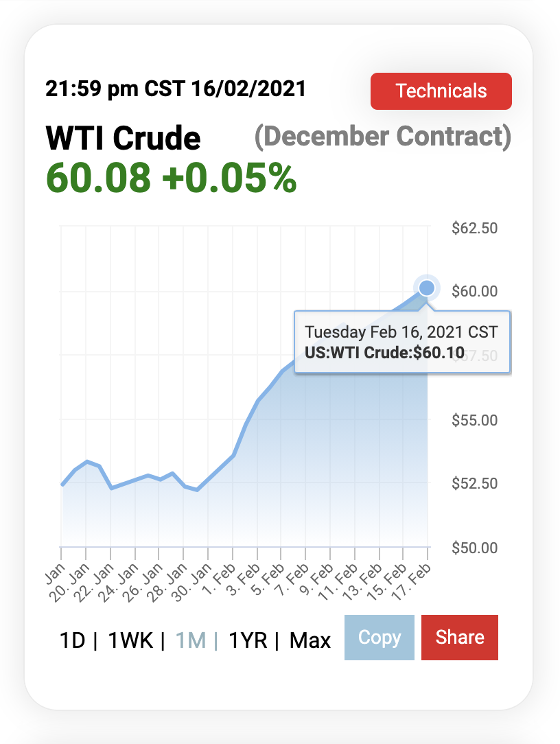Click the highlighted Feb 16 data point
This screenshot has width=560, height=744.
click(x=427, y=288)
